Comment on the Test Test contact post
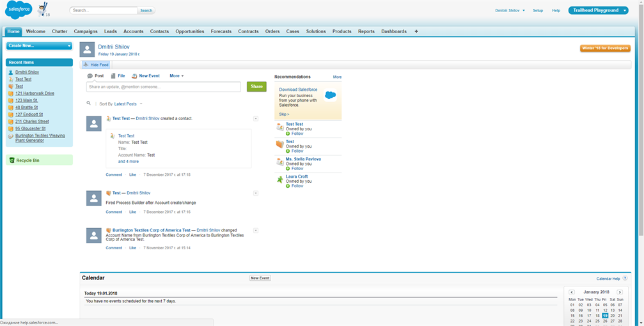This screenshot has height=326, width=644. click(x=114, y=175)
